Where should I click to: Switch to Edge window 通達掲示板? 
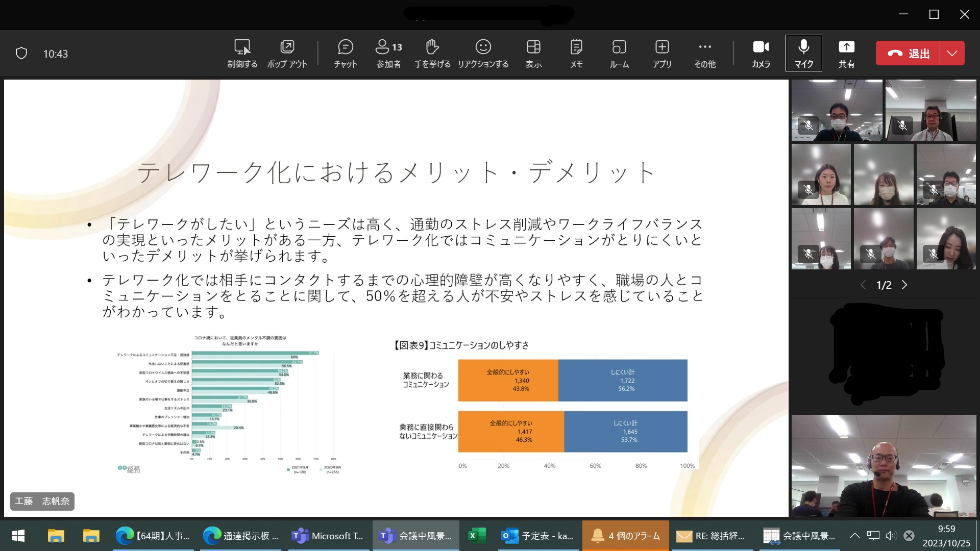click(x=240, y=536)
